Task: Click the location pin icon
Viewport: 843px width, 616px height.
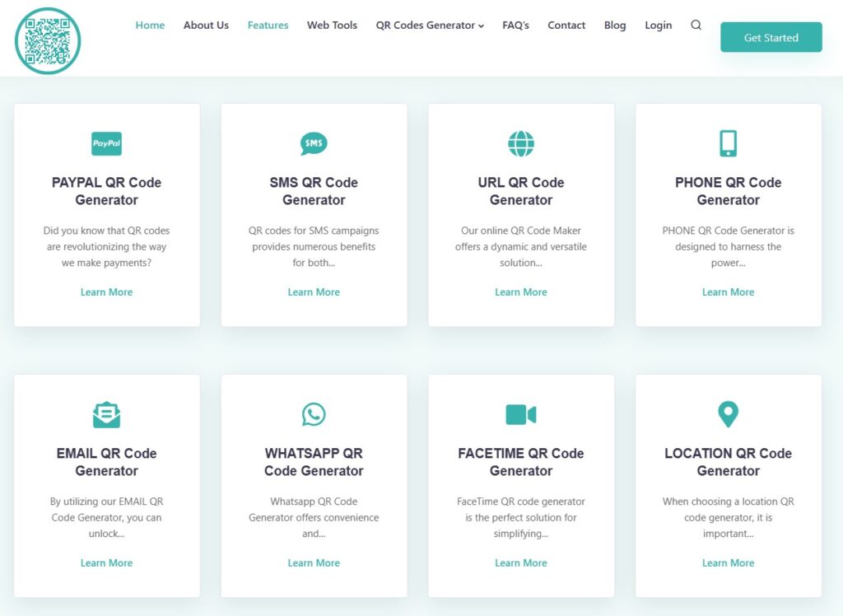Action: click(x=728, y=414)
